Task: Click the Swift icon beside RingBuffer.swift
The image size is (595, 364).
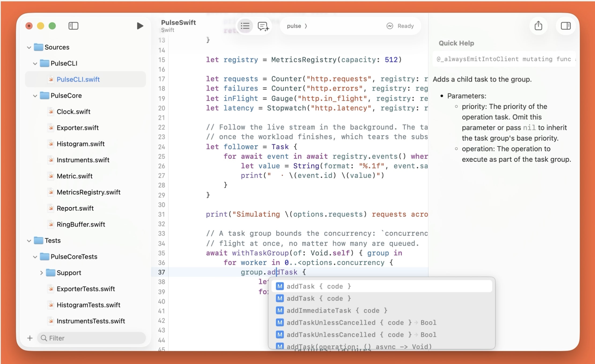Action: pyautogui.click(x=51, y=224)
